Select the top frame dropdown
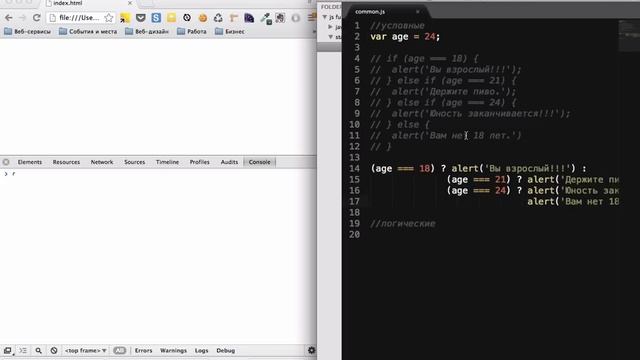The image size is (640, 360). pos(85,351)
